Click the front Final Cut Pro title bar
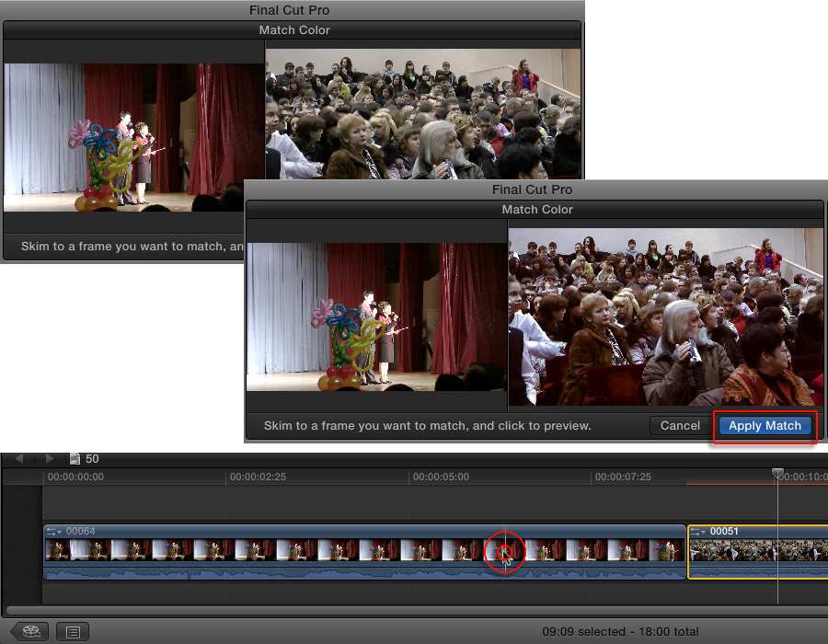 [x=533, y=190]
